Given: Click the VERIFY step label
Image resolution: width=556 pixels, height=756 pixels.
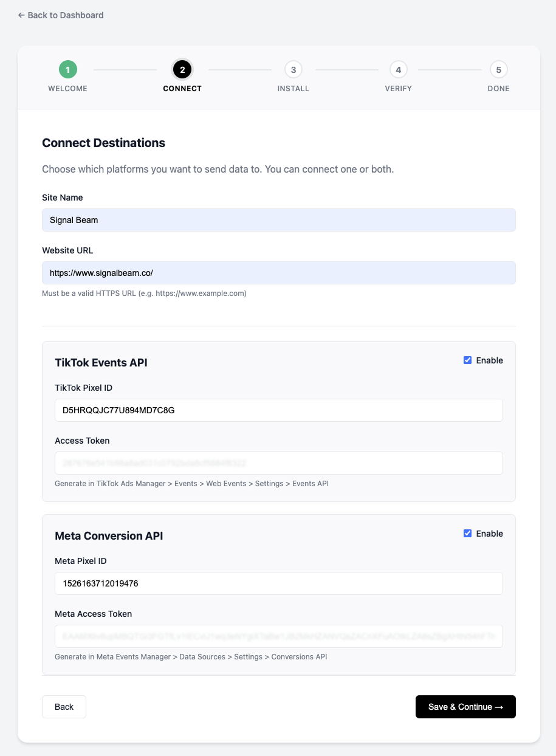Looking at the screenshot, I should coord(399,89).
